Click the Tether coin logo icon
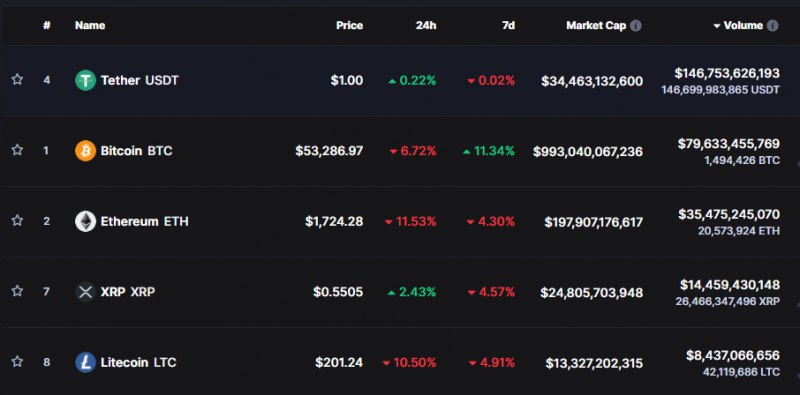 (85, 80)
